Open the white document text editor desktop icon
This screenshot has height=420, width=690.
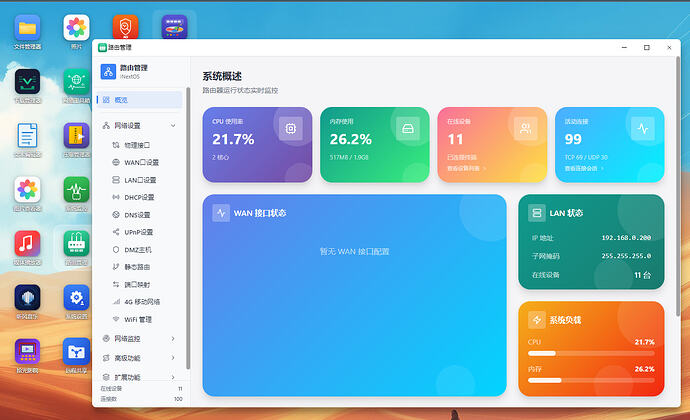click(x=27, y=136)
